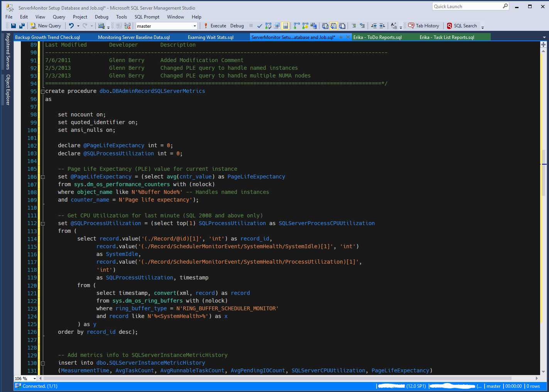This screenshot has width=549, height=392.
Task: Enable sending results to a file
Action: tap(342, 25)
